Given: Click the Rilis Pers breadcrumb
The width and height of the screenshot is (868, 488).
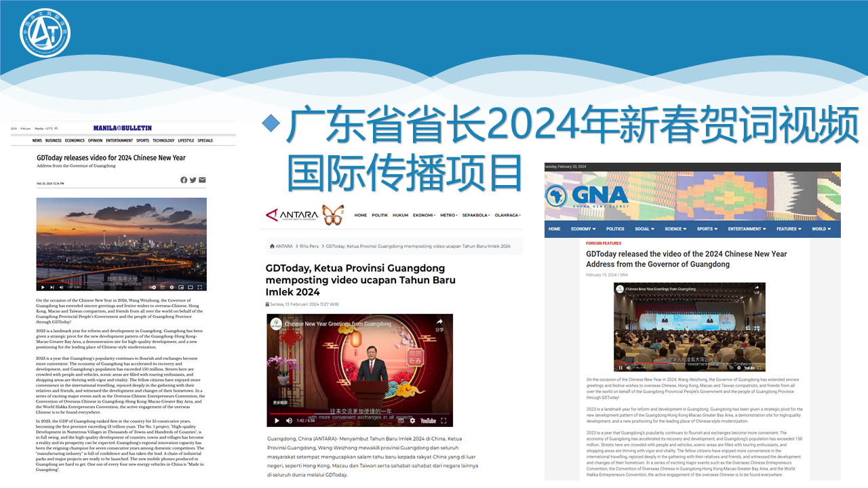Looking at the screenshot, I should click(x=311, y=246).
